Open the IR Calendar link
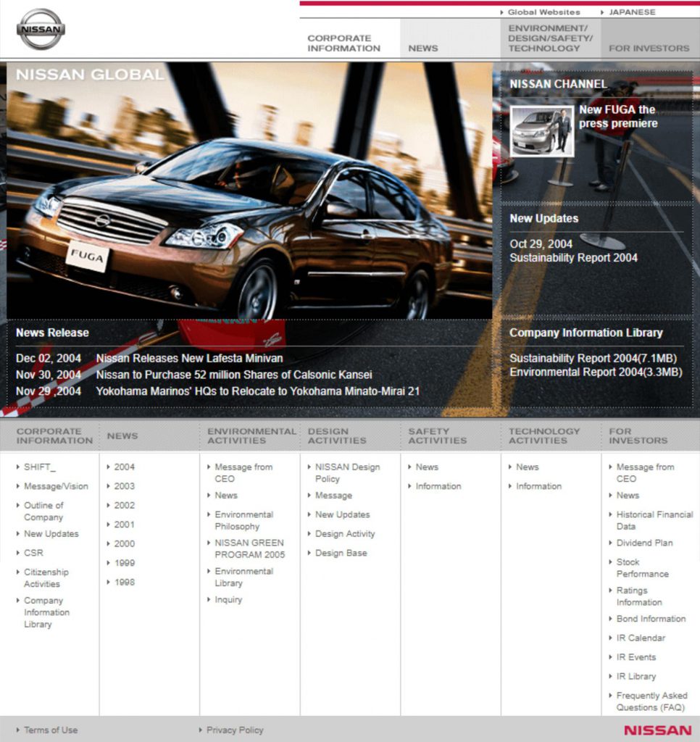Viewport: 700px width, 742px height. (641, 638)
